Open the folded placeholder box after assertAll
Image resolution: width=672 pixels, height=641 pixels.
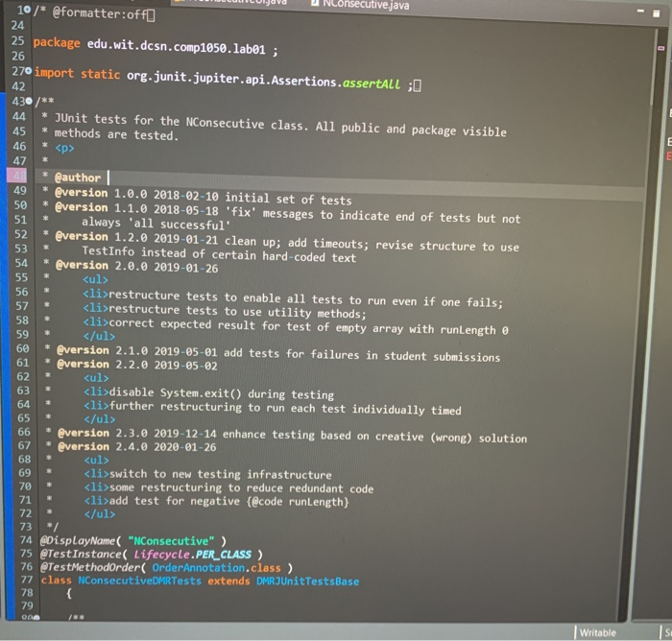pyautogui.click(x=418, y=86)
